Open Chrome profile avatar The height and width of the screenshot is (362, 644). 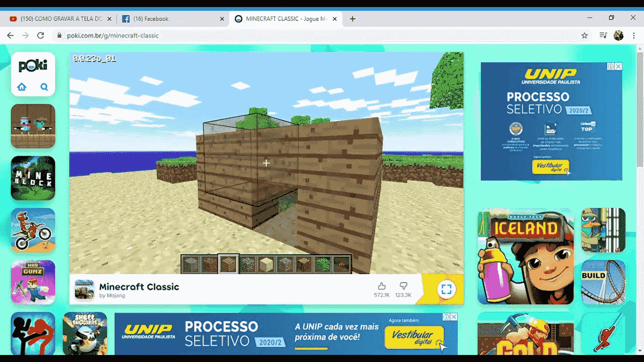point(619,35)
